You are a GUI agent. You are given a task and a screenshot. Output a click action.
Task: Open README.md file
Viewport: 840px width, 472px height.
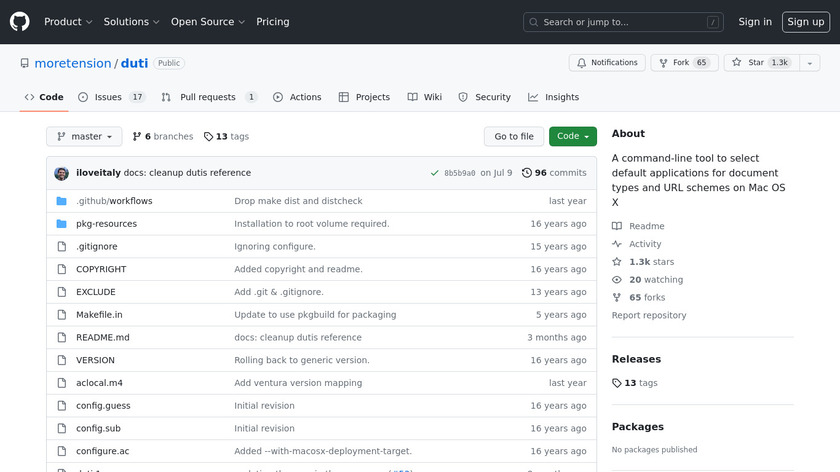point(102,338)
